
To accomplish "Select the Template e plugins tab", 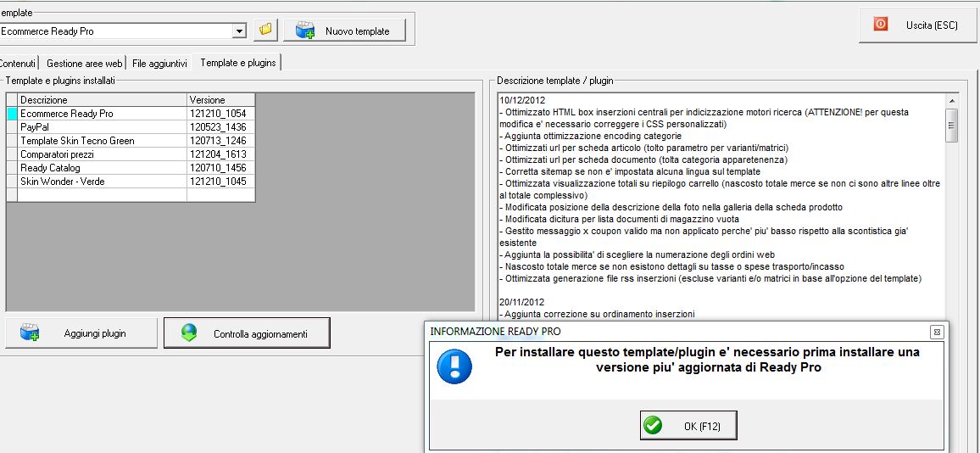I will pyautogui.click(x=237, y=63).
